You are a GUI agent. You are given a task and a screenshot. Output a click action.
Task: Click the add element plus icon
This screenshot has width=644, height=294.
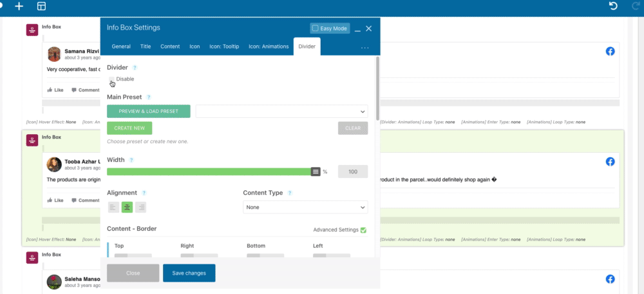coord(19,6)
